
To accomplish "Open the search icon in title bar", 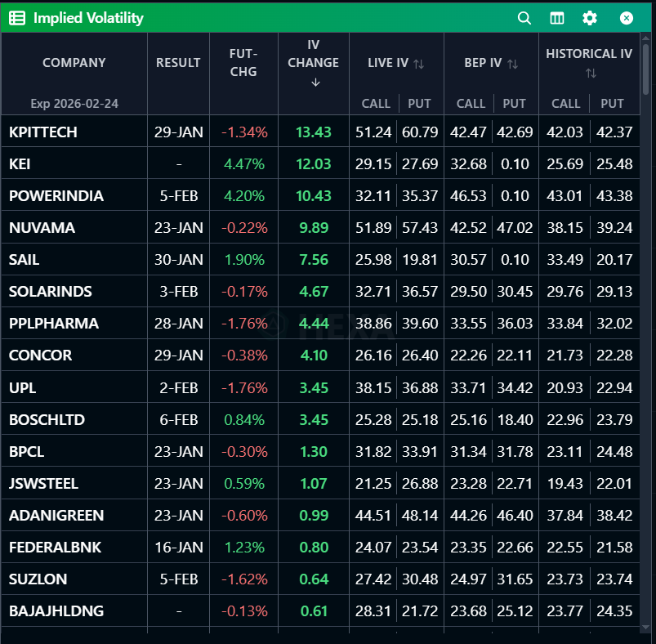I will 524,18.
